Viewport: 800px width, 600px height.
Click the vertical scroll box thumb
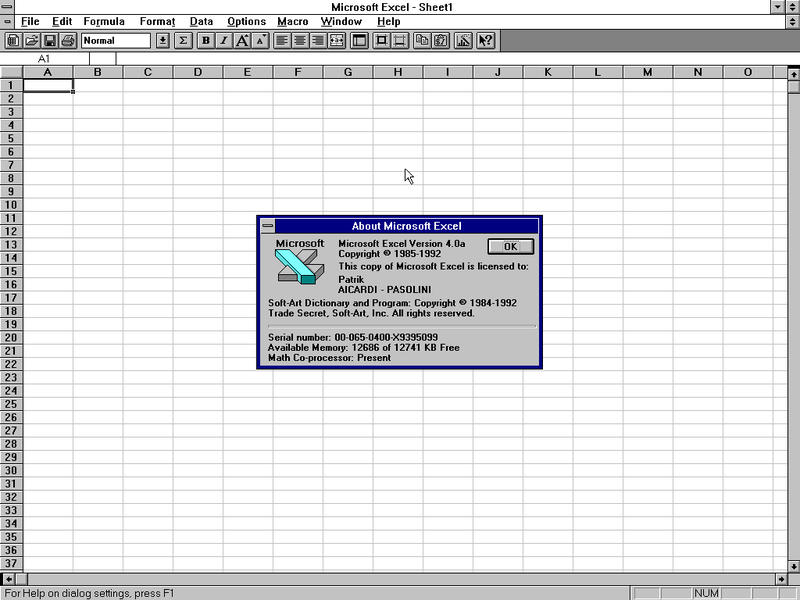793,87
